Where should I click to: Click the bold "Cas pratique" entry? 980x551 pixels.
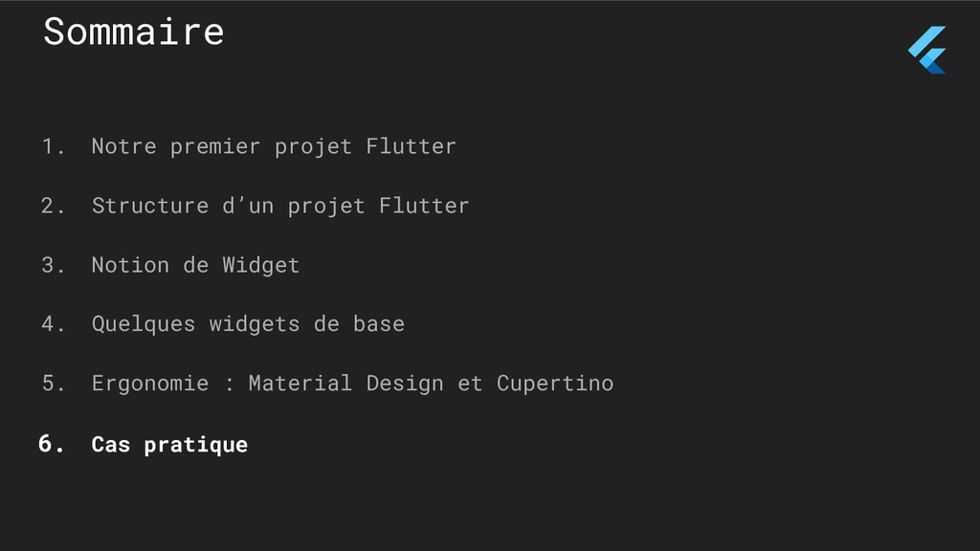coord(169,445)
